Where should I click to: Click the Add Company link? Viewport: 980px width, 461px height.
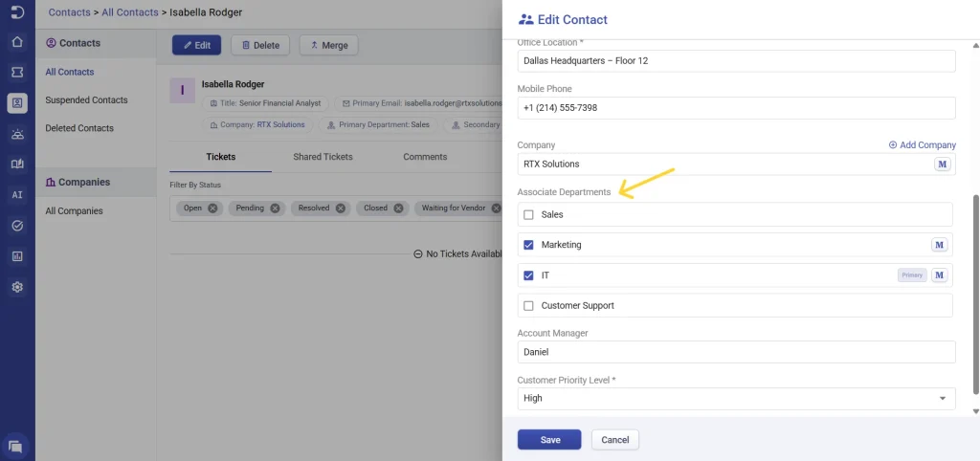(922, 145)
